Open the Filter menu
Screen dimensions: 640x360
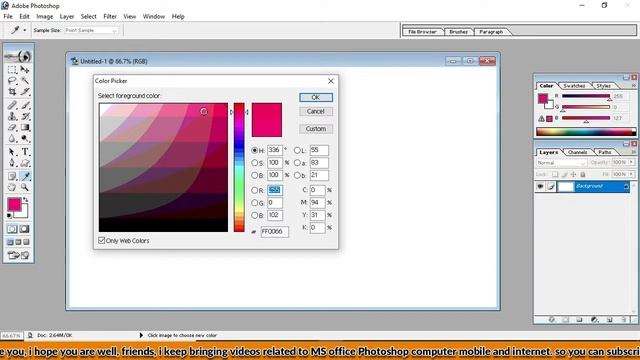pyautogui.click(x=110, y=16)
